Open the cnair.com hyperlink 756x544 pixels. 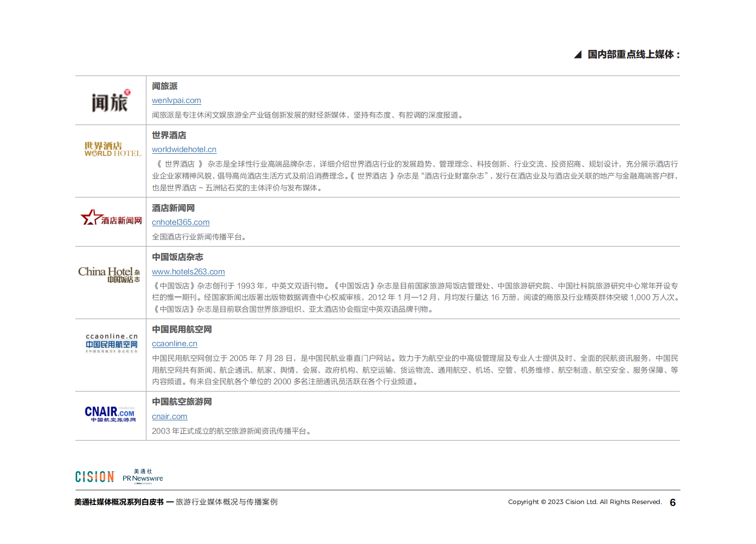[x=170, y=416]
